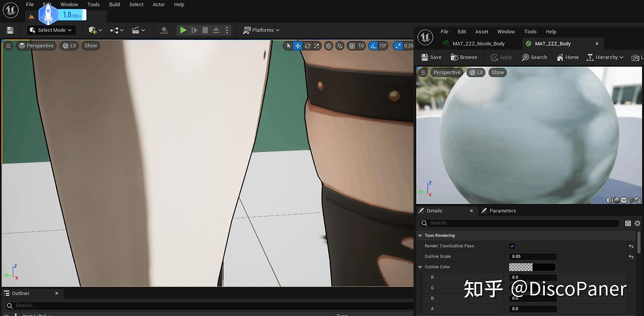Click the stop playback square button
The image size is (644, 316).
(205, 30)
